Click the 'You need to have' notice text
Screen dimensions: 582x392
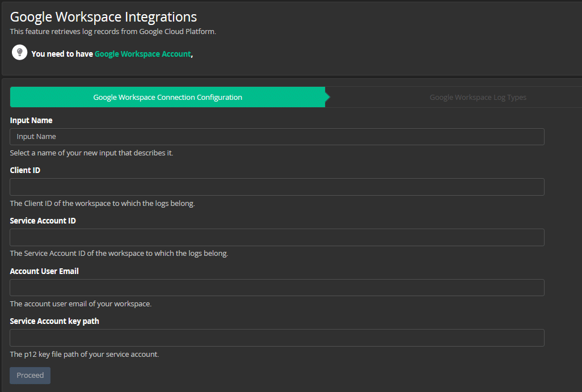(x=62, y=54)
